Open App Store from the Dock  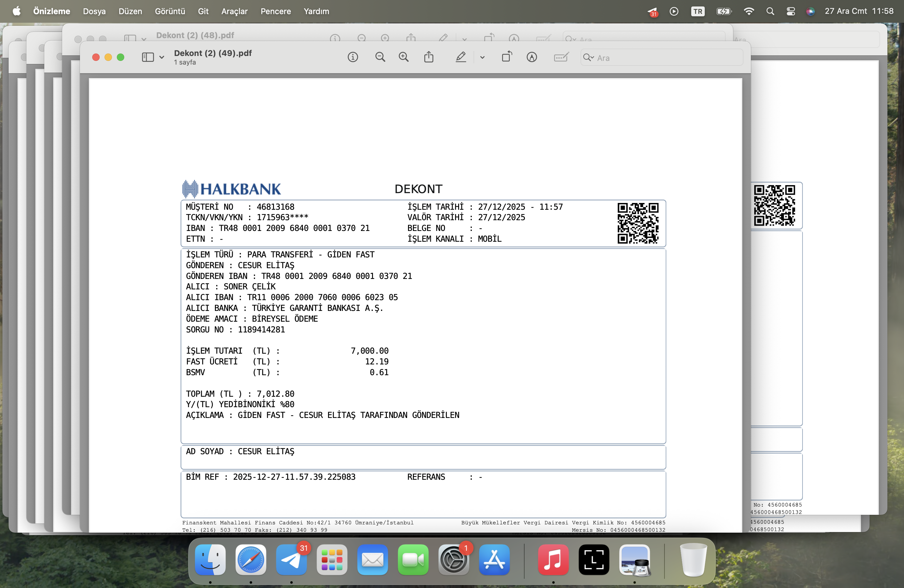coord(494,559)
